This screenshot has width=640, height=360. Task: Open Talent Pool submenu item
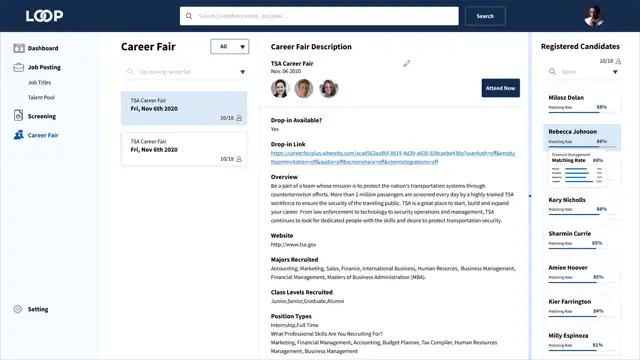pos(41,98)
